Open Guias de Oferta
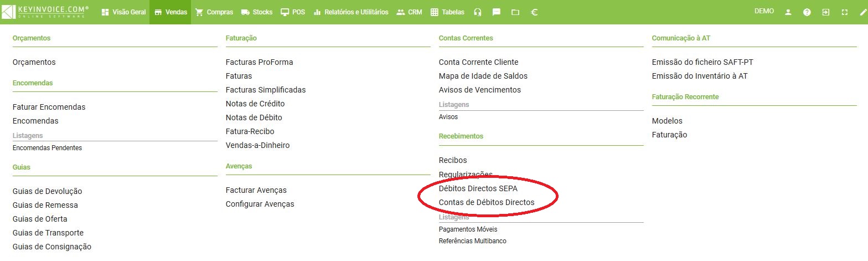Image resolution: width=868 pixels, height=261 pixels. click(40, 219)
